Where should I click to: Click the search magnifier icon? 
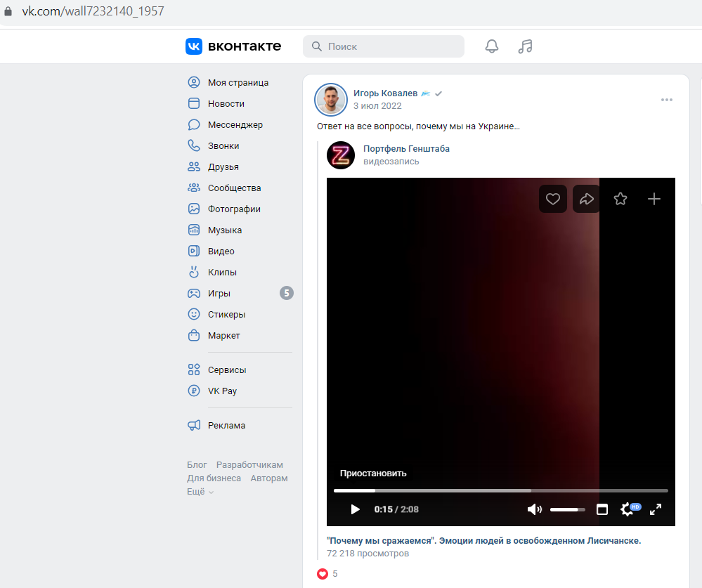click(x=316, y=46)
